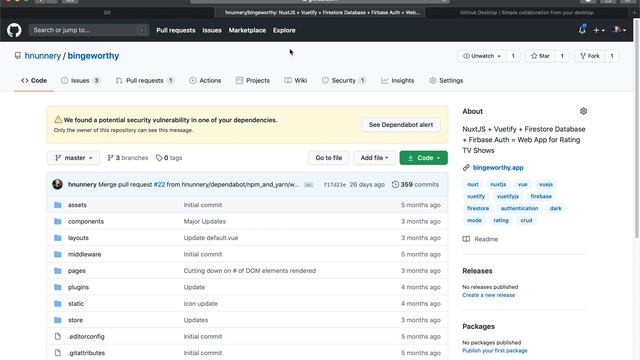Click See Dependabot alert button

401,124
